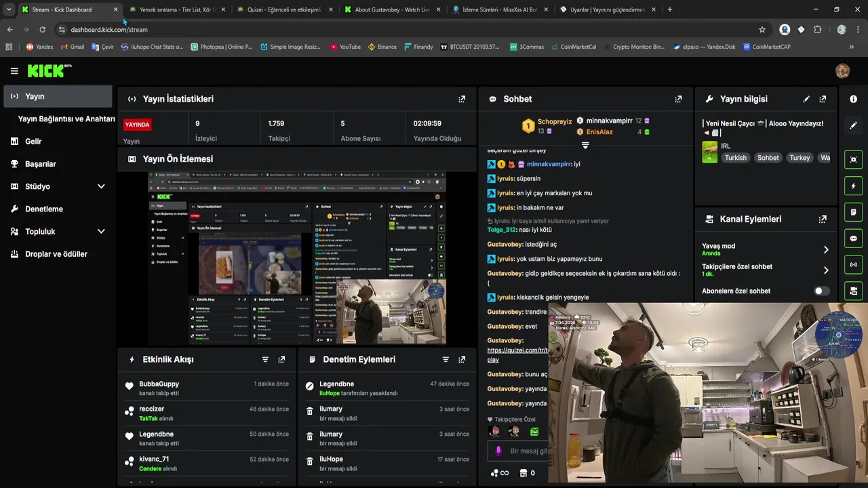Open the hamburger menu next to Kick logo
This screenshot has height=488, width=868.
(x=14, y=71)
